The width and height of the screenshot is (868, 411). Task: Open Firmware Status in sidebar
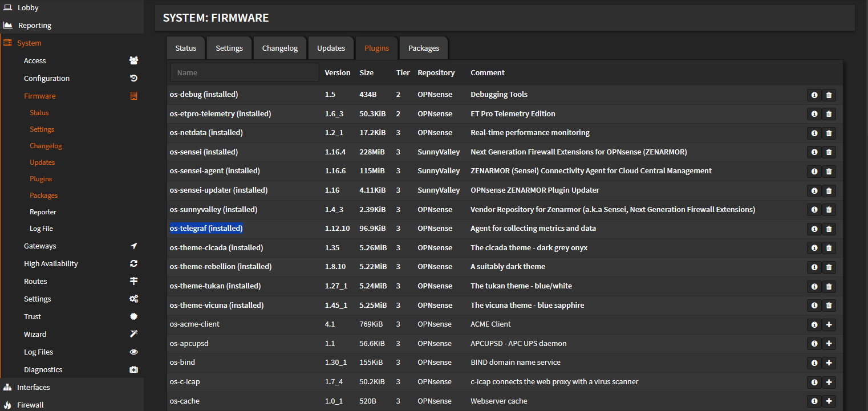[39, 113]
